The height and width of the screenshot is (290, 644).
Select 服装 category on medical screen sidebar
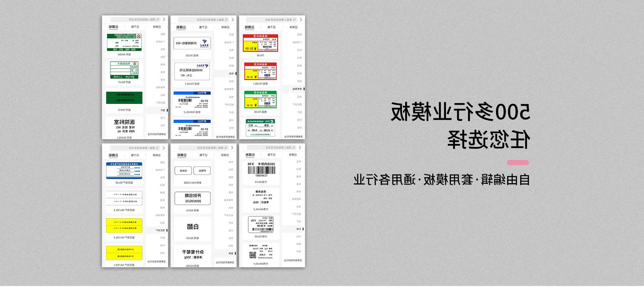tap(163, 34)
